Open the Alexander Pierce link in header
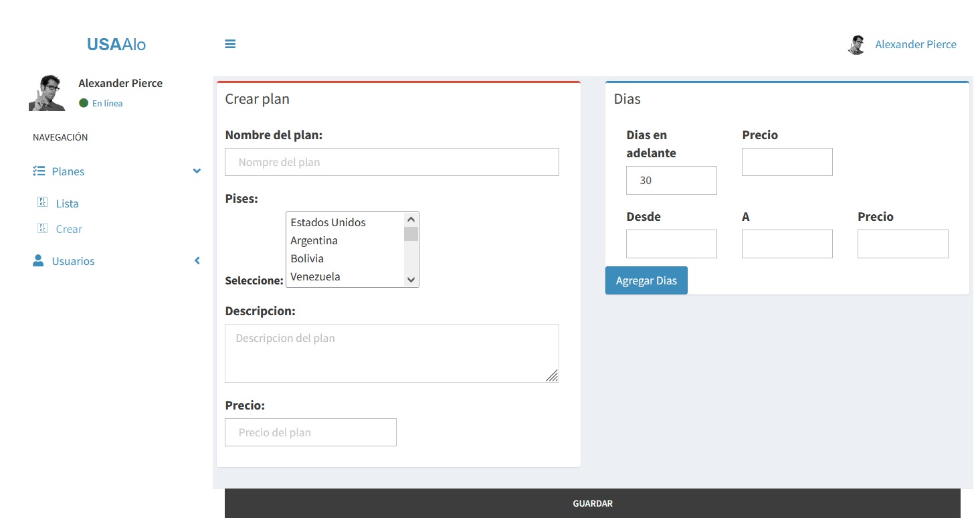This screenshot has width=980, height=528. 916,44
